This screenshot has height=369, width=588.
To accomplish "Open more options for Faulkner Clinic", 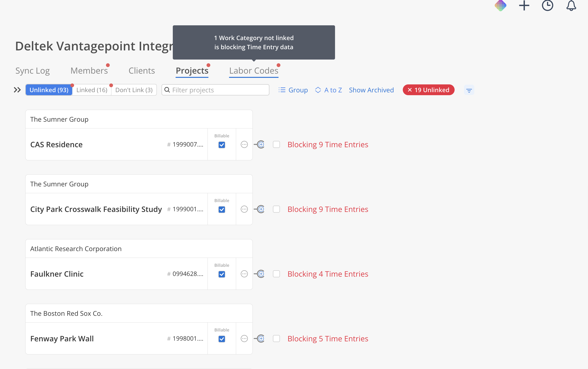I will click(244, 274).
